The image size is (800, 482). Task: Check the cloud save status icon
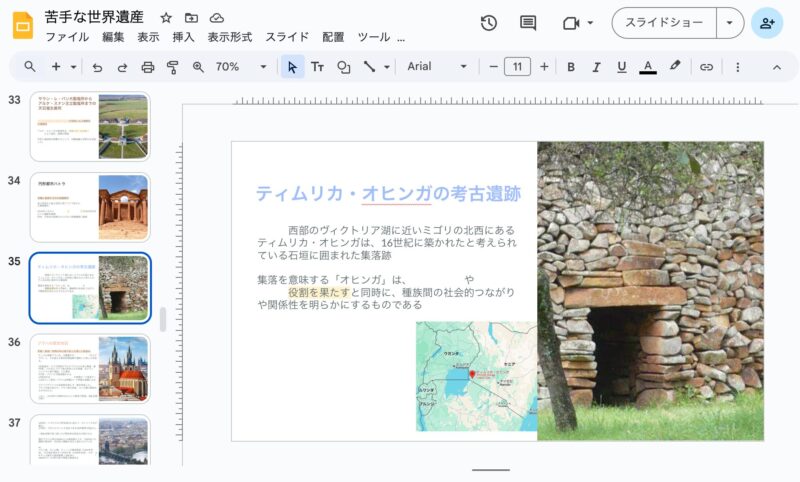[217, 18]
